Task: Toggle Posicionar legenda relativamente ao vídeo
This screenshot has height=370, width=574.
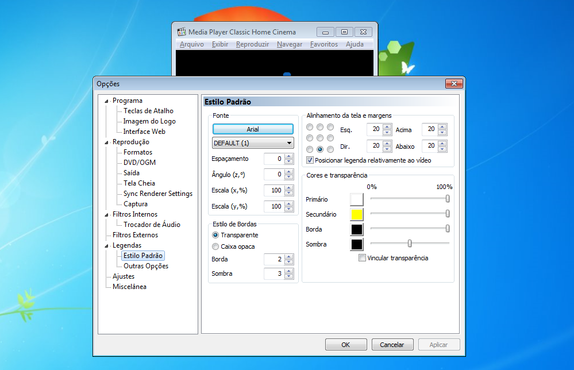Action: click(310, 160)
